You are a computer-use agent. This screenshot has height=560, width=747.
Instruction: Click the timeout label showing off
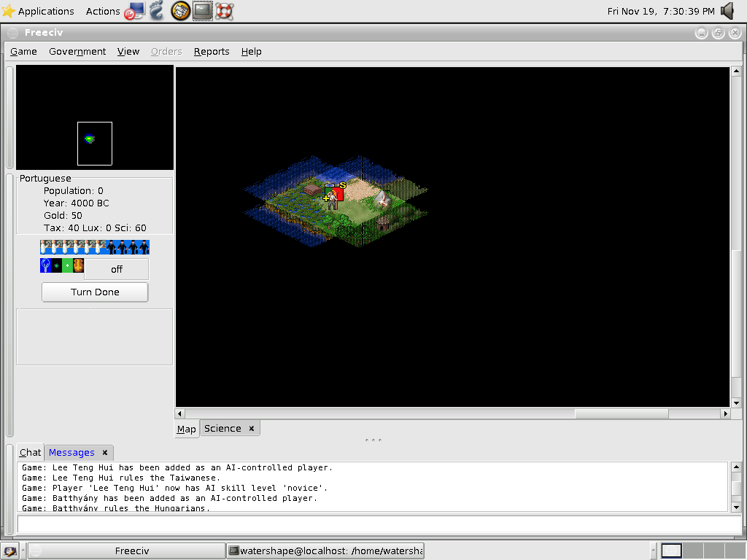coord(117,270)
